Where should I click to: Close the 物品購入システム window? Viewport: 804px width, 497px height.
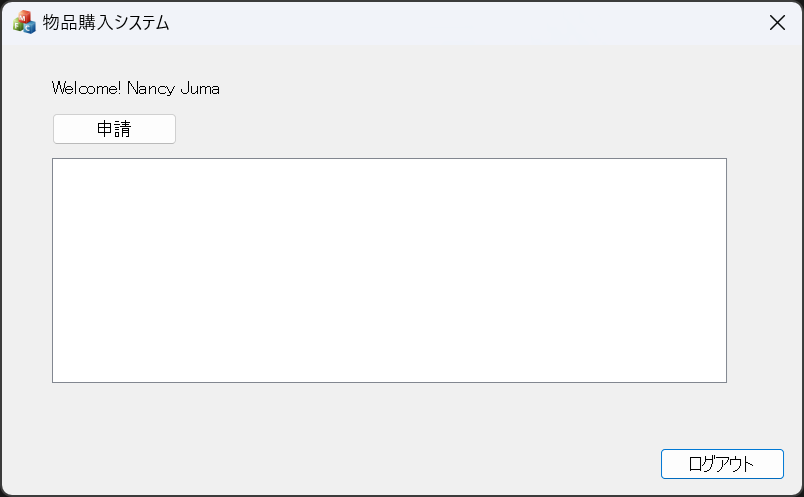777,23
